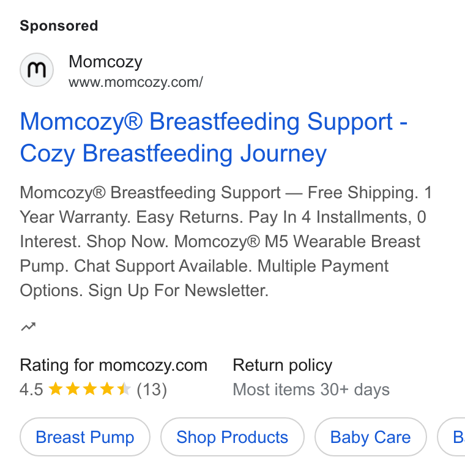Click the first gold star in rating
Viewport: 465px width, 476px height.
56,389
